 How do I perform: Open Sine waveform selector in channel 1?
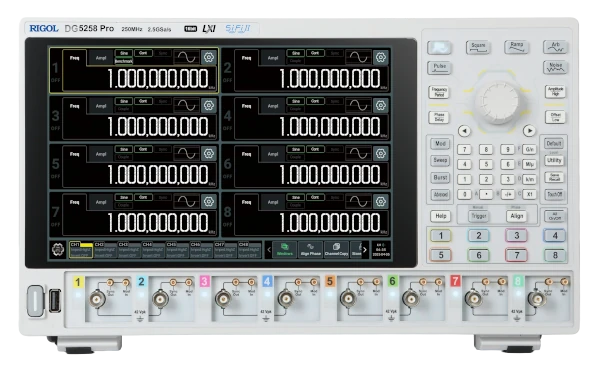tap(124, 53)
